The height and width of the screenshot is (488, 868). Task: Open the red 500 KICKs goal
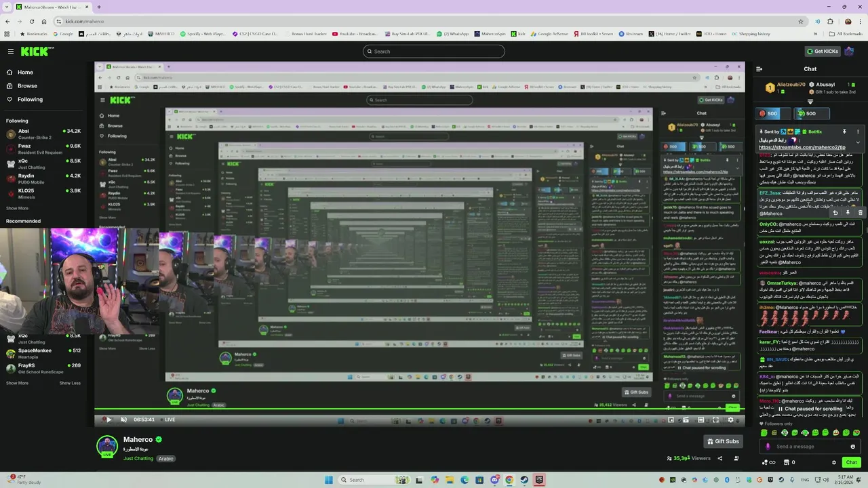[x=774, y=113]
